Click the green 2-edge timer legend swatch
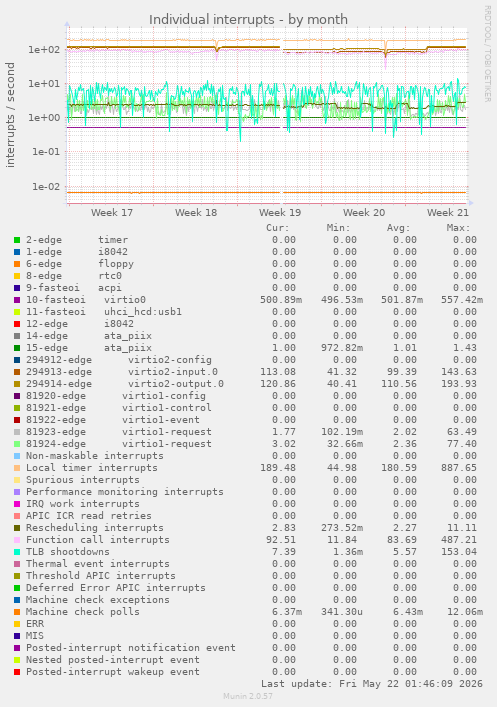 [x=17, y=240]
